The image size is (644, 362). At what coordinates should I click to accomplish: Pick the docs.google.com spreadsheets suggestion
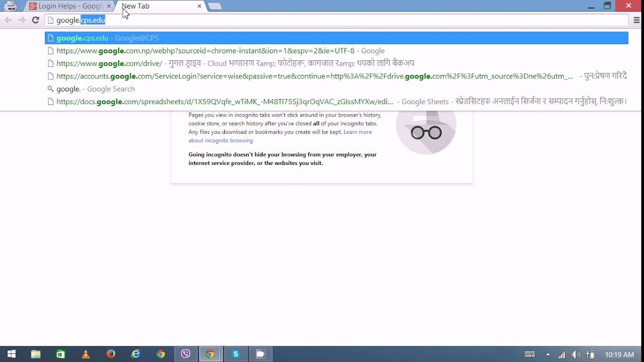pos(336,102)
